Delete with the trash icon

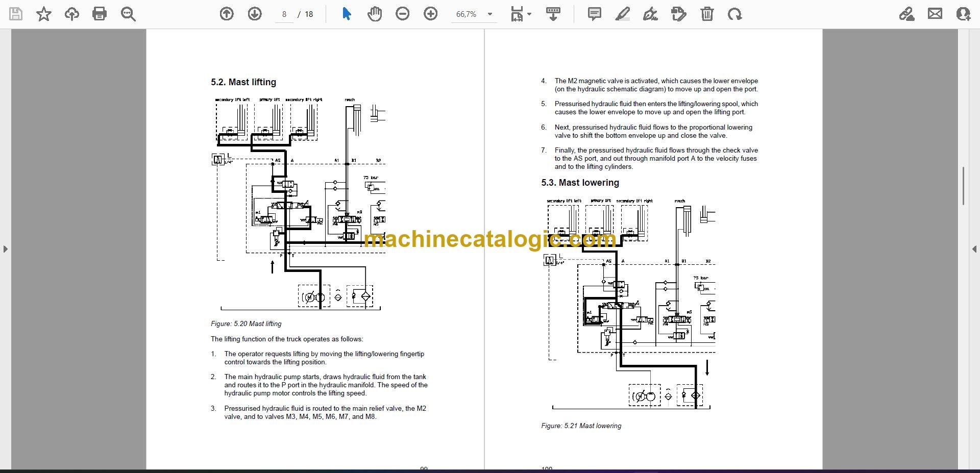point(707,14)
